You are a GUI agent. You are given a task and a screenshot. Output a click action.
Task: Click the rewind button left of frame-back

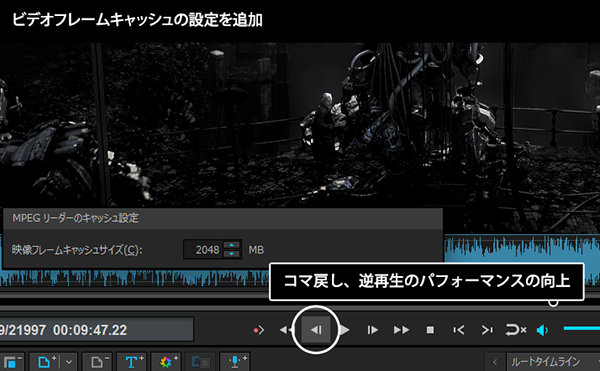pyautogui.click(x=285, y=330)
